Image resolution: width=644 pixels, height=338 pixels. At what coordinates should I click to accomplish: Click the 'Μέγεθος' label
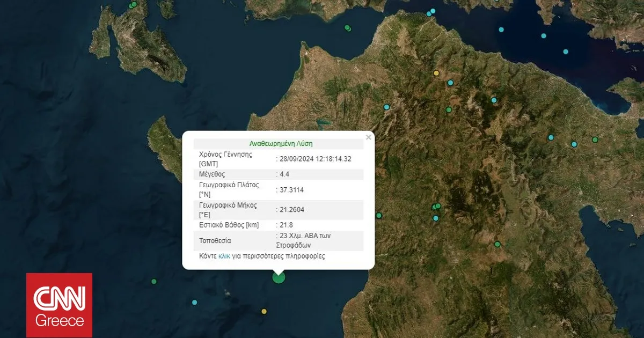tap(212, 174)
